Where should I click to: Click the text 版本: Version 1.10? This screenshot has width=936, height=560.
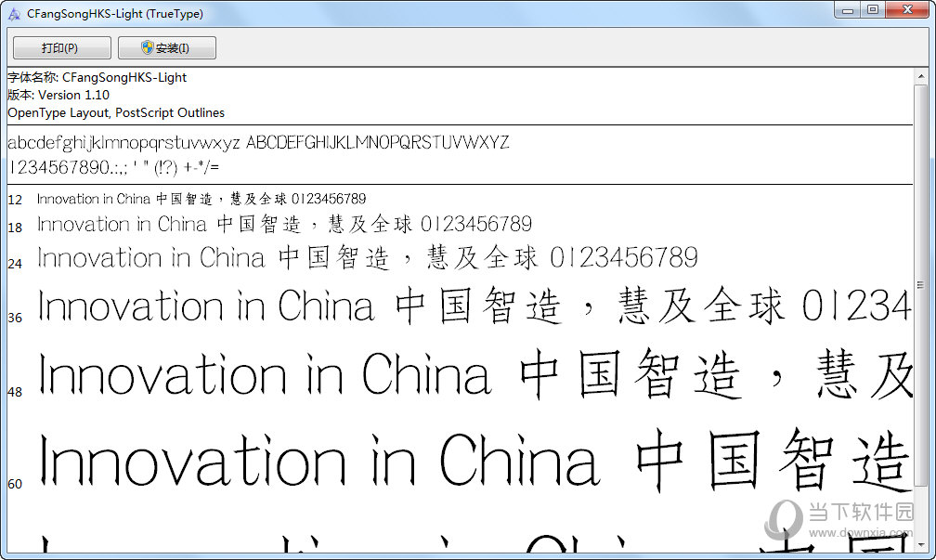58,95
